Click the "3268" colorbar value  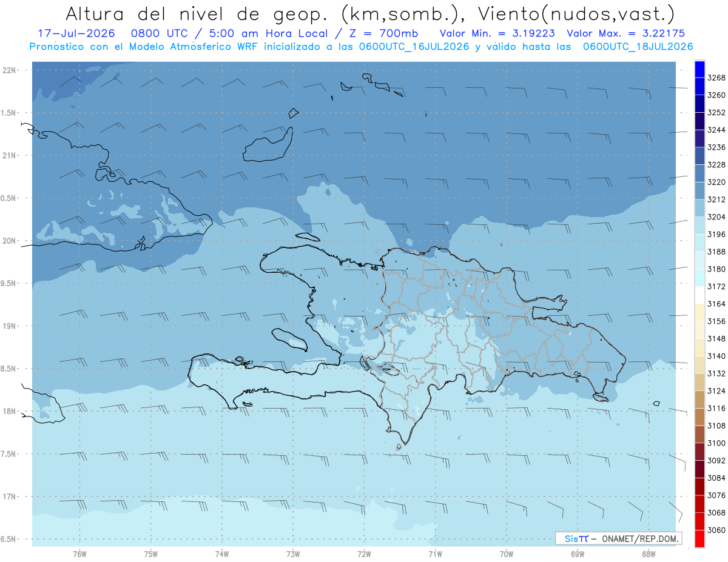click(716, 78)
